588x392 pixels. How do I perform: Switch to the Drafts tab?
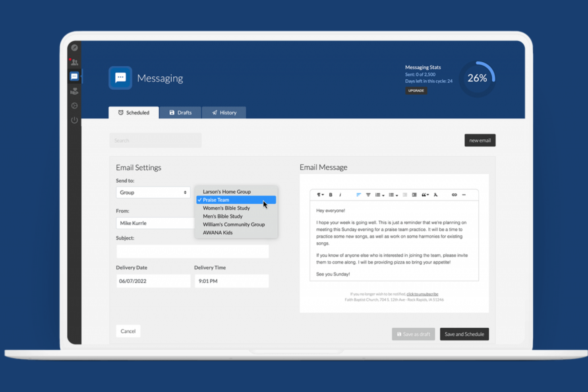(180, 112)
